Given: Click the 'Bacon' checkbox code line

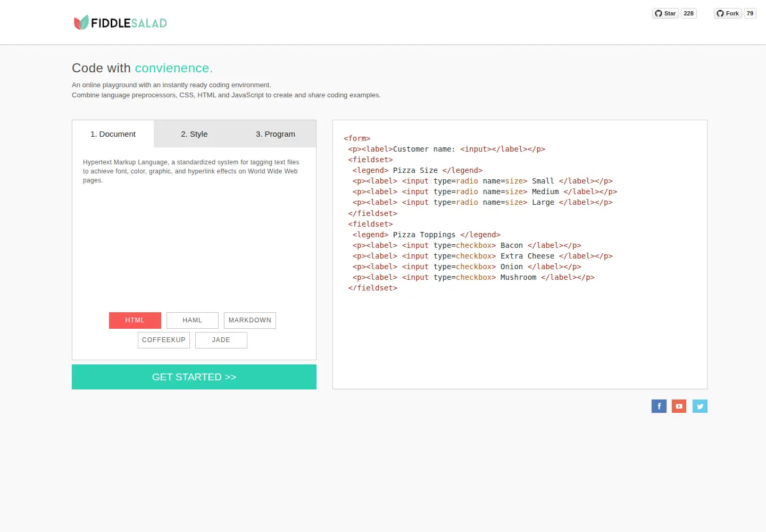Looking at the screenshot, I should [467, 245].
